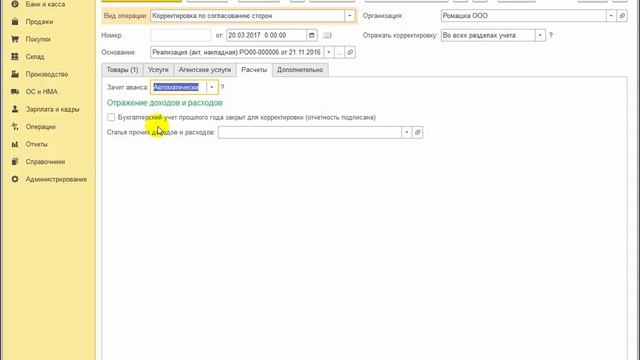This screenshot has height=360, width=640.
Task: Switch to the Услуги tab
Action: 158,70
